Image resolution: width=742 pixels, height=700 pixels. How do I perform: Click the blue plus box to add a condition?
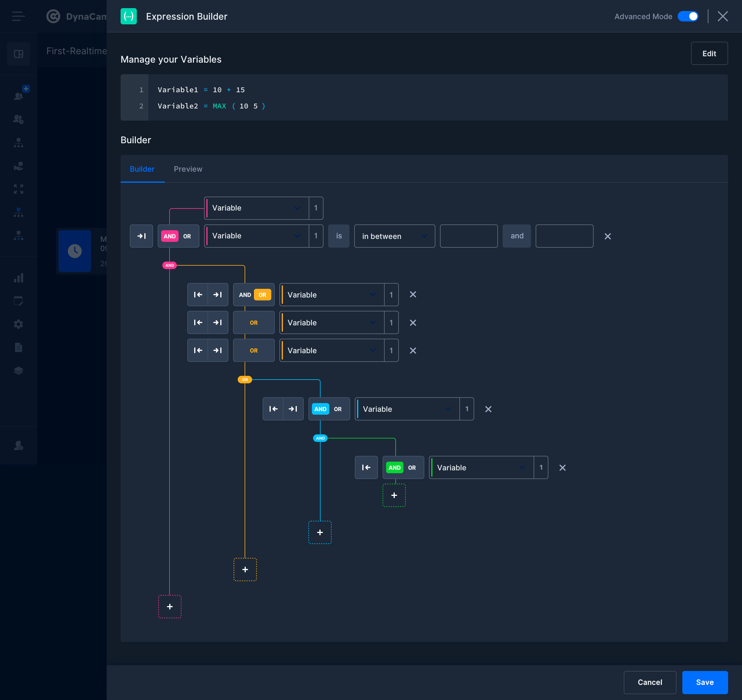(320, 532)
